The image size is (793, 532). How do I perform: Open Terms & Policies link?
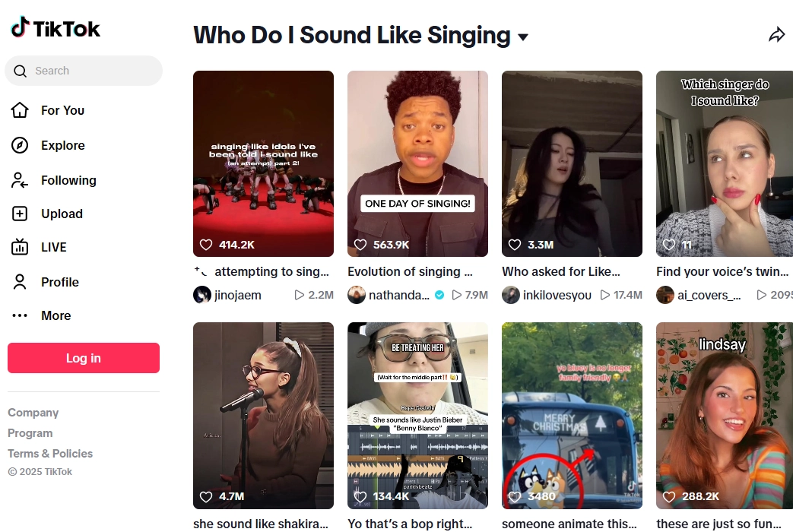click(x=50, y=454)
